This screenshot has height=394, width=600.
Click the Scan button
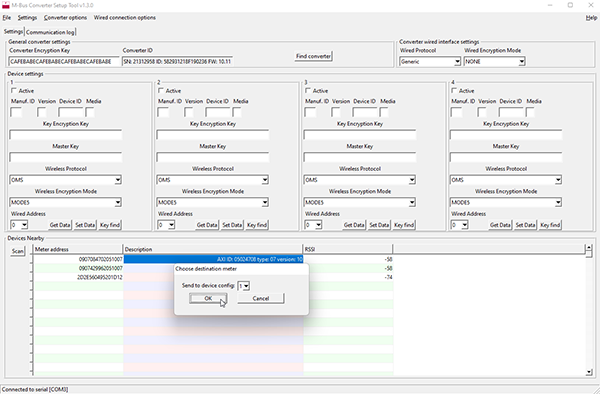18,251
